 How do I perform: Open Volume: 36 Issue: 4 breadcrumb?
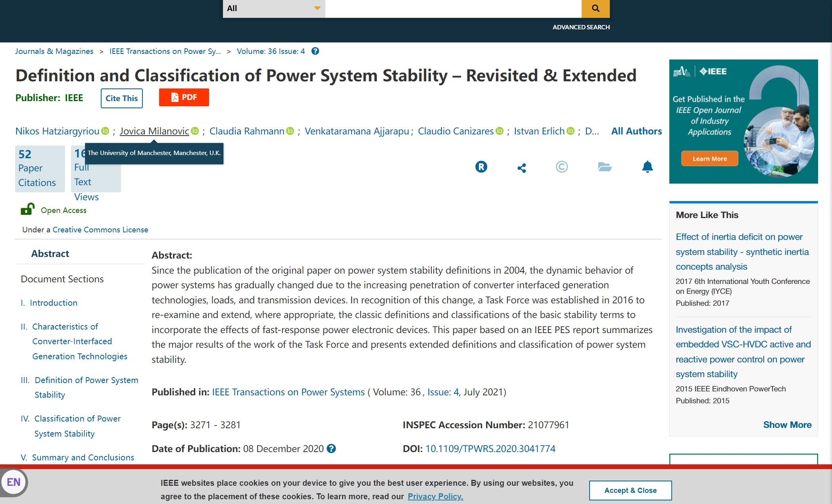click(271, 51)
